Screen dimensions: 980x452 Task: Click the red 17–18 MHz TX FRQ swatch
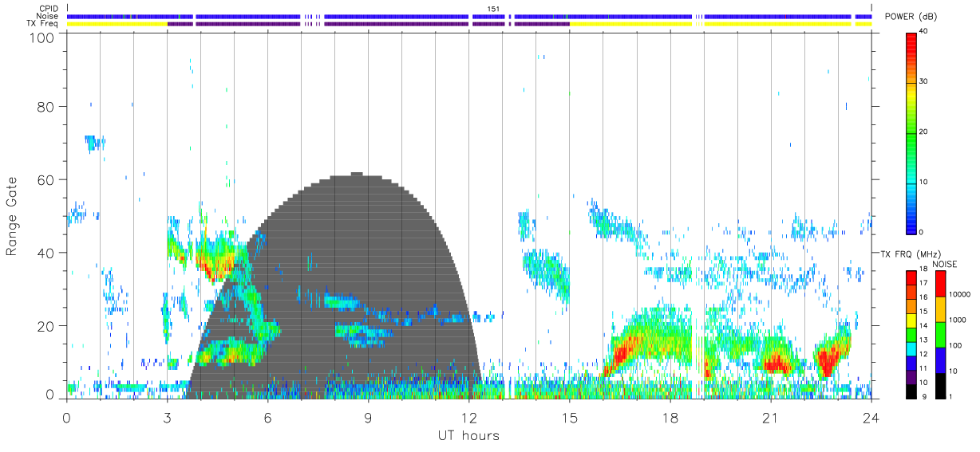[x=911, y=277]
